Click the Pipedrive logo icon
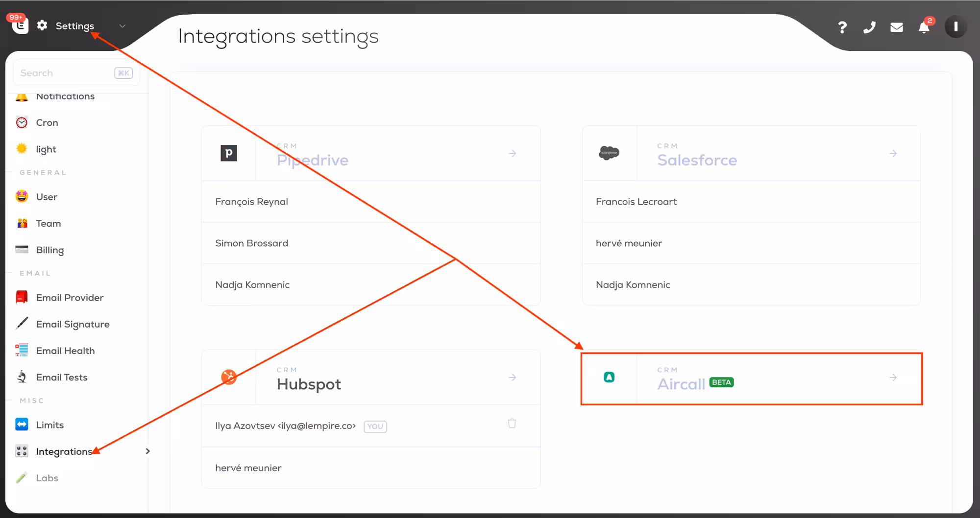 [x=229, y=153]
